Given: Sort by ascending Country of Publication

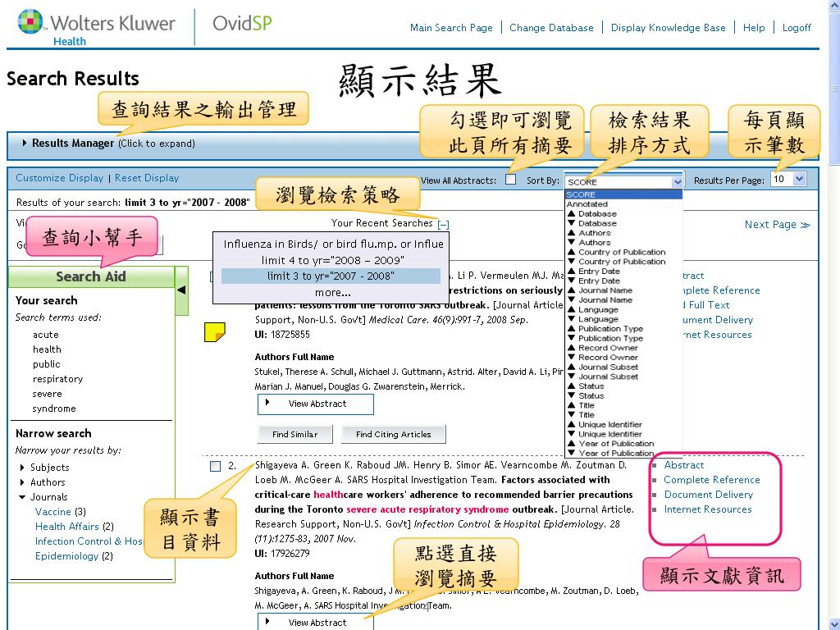Looking at the screenshot, I should [x=616, y=252].
